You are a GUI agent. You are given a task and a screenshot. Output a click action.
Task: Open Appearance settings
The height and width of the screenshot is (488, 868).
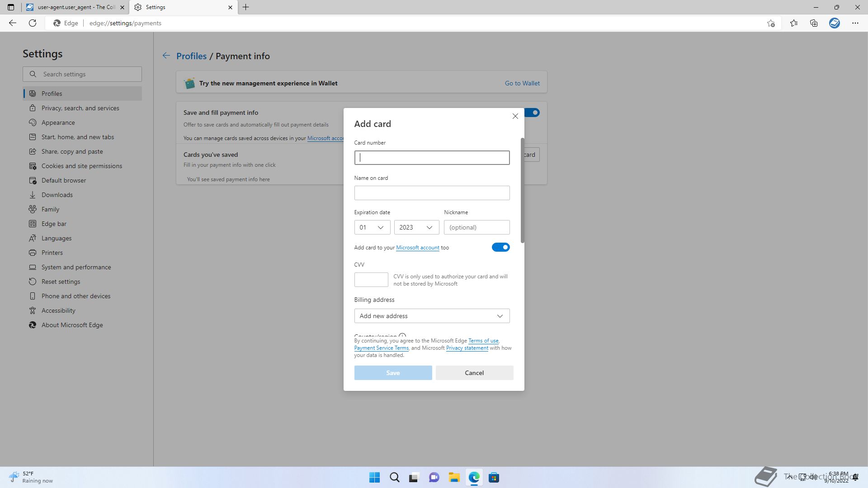(82, 122)
